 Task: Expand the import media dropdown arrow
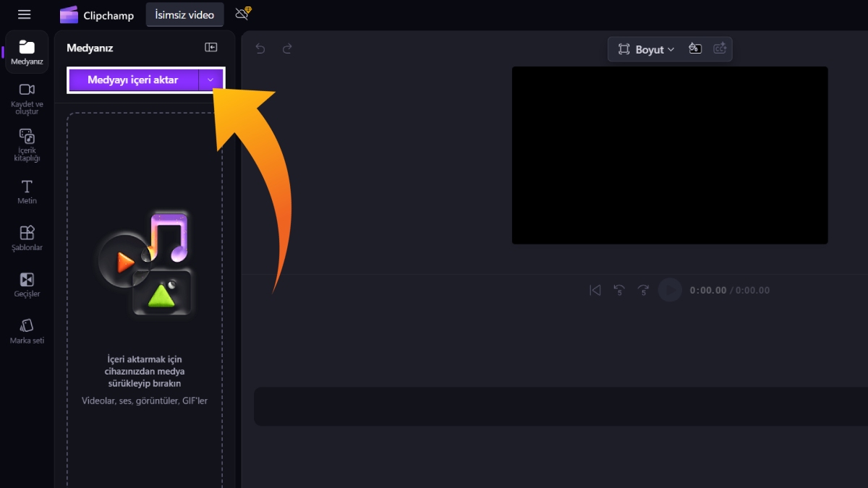pos(210,80)
